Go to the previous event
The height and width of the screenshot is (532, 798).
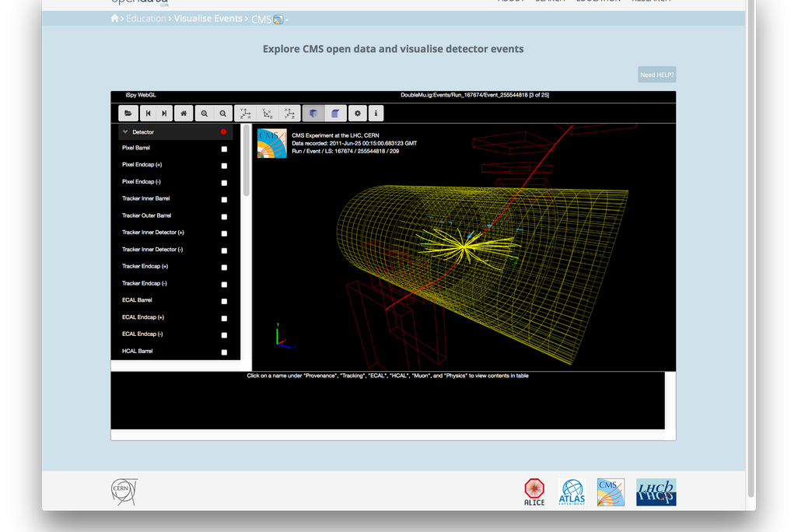click(148, 114)
